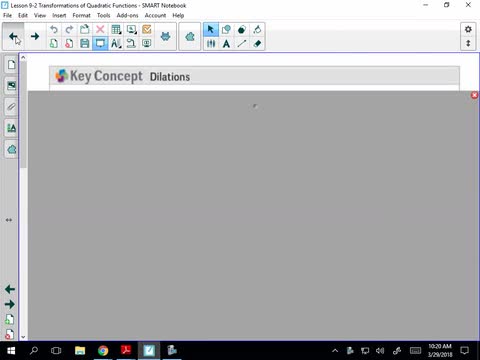
Task: Choose the Pens tool icon
Action: click(x=211, y=44)
